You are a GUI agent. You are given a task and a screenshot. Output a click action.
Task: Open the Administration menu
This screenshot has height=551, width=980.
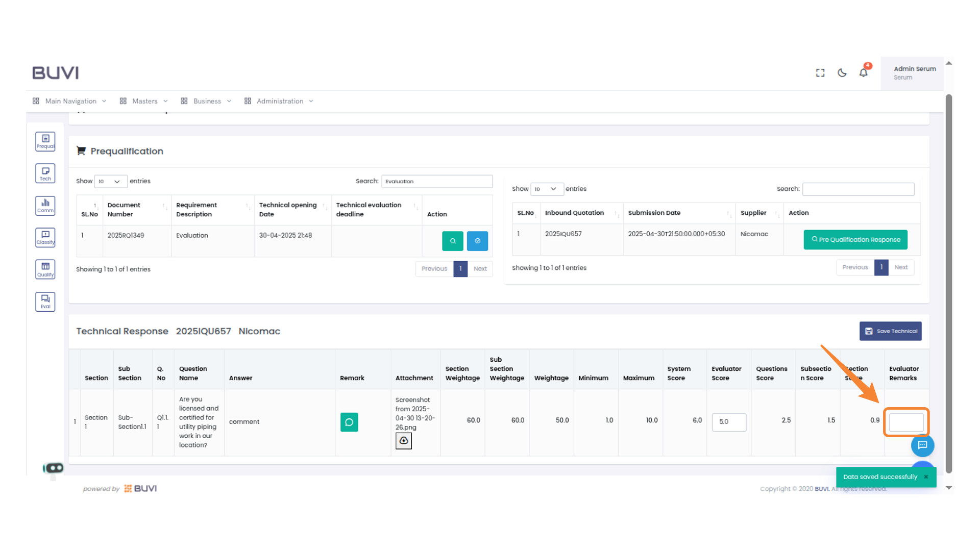pos(279,101)
